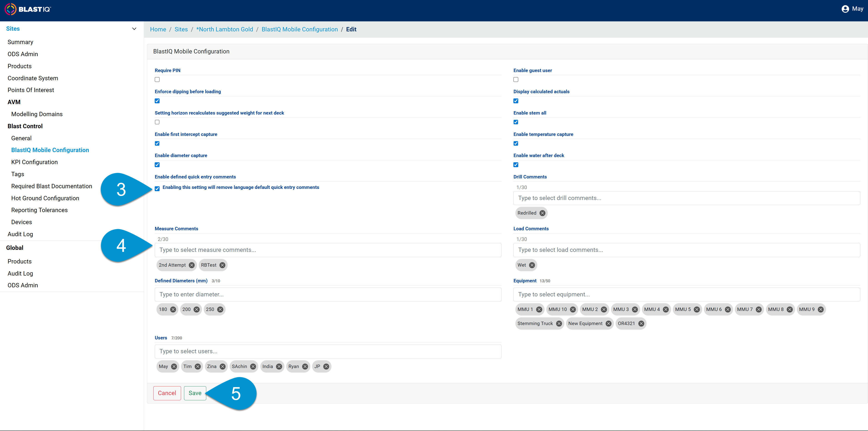Remove MMU 6 from equipment
This screenshot has height=431, width=868.
pos(728,310)
